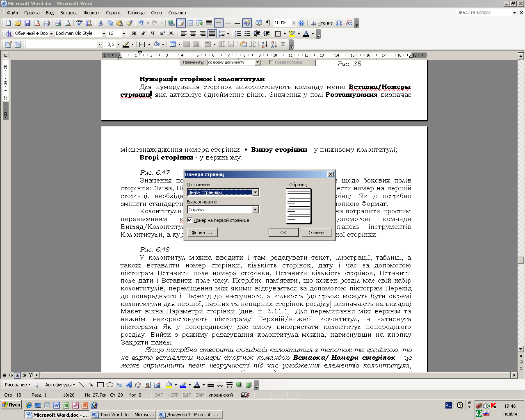
Task: Start a bulleted list
Action: click(247, 34)
